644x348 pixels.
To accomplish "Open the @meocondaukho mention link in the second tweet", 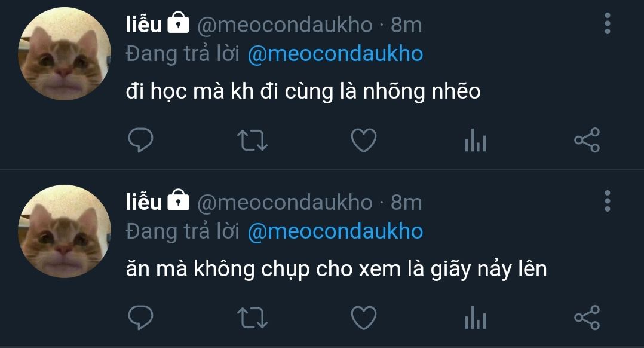I will (x=335, y=232).
